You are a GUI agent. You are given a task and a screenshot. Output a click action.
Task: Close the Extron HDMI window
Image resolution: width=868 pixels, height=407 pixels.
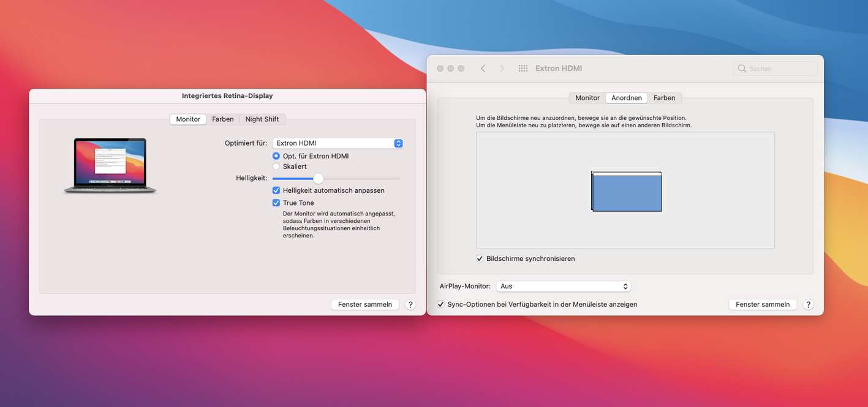click(440, 69)
